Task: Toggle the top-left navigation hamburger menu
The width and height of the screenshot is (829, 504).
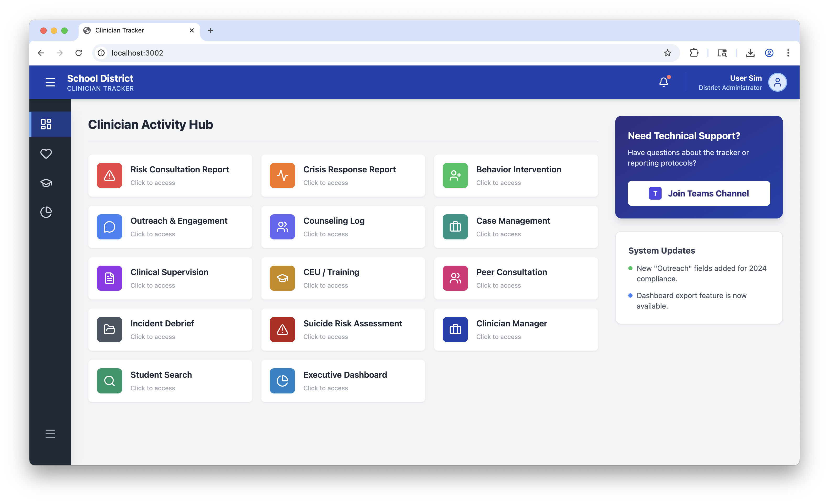Action: point(50,82)
